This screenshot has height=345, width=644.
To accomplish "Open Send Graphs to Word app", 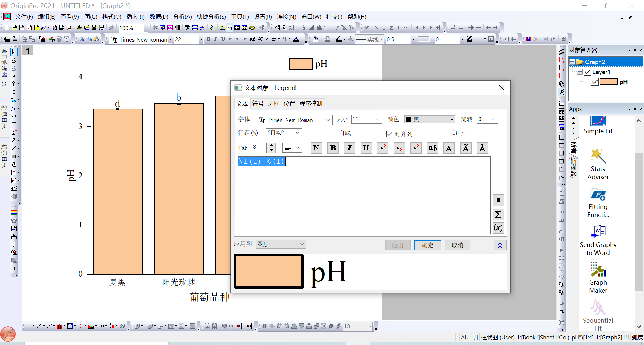I will [x=598, y=240].
